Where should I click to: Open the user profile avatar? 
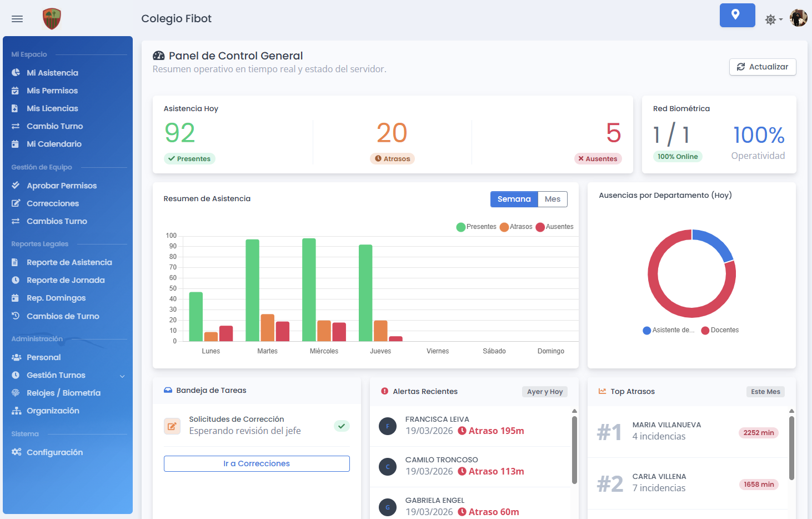(798, 18)
